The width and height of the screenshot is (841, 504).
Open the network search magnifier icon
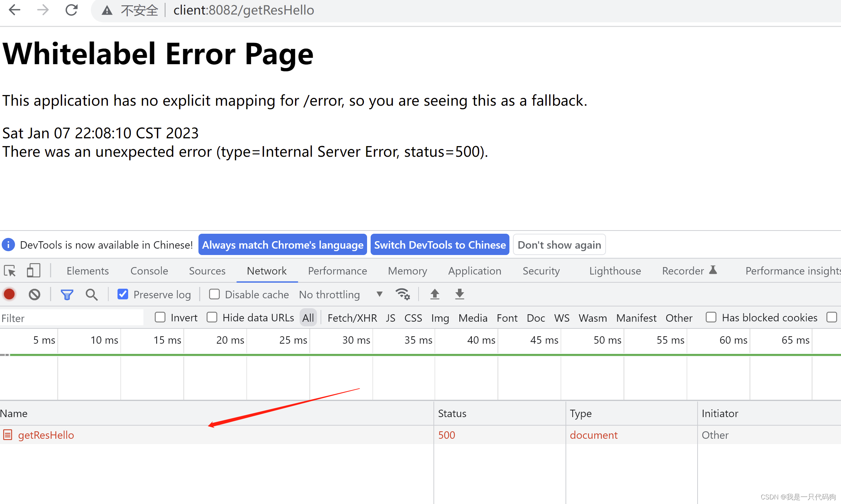tap(92, 294)
